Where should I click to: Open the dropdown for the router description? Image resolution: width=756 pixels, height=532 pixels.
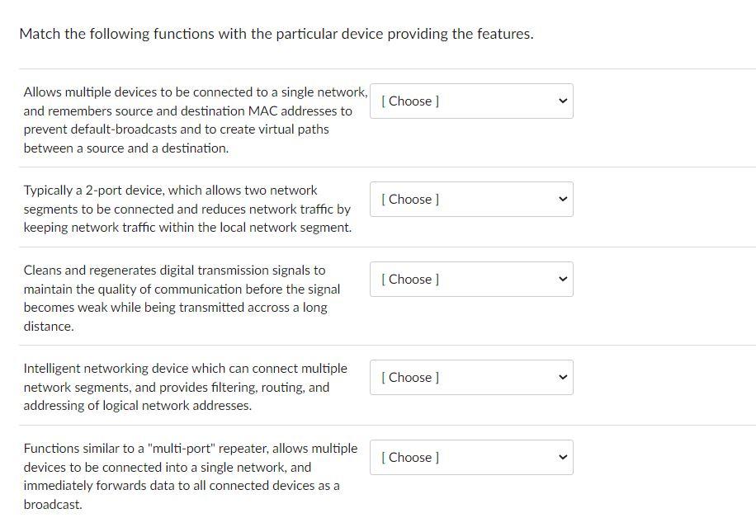coord(470,377)
